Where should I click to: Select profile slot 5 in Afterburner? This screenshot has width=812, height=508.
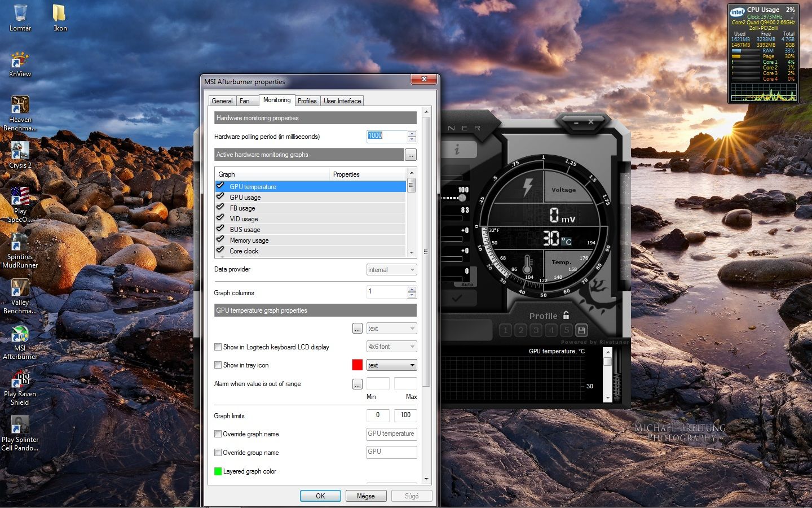[567, 330]
